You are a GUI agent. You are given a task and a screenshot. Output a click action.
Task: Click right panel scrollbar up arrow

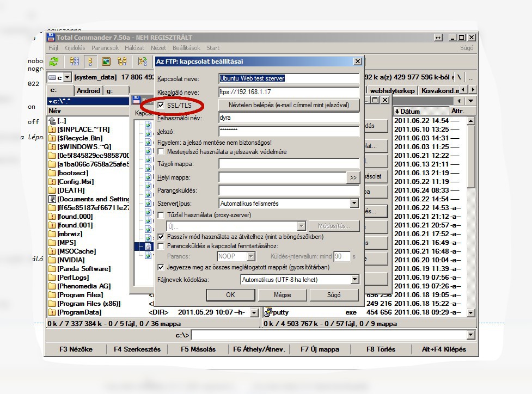pyautogui.click(x=470, y=121)
